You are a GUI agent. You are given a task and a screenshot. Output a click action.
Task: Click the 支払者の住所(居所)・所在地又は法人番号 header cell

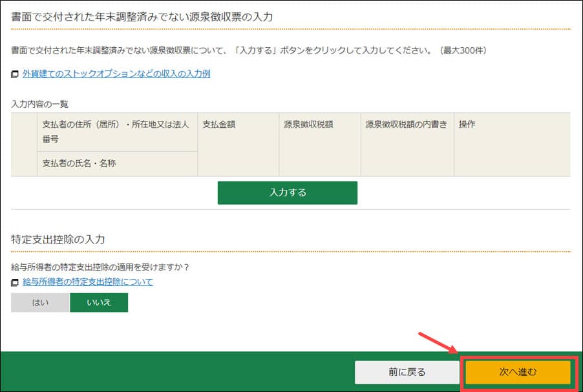(116, 131)
